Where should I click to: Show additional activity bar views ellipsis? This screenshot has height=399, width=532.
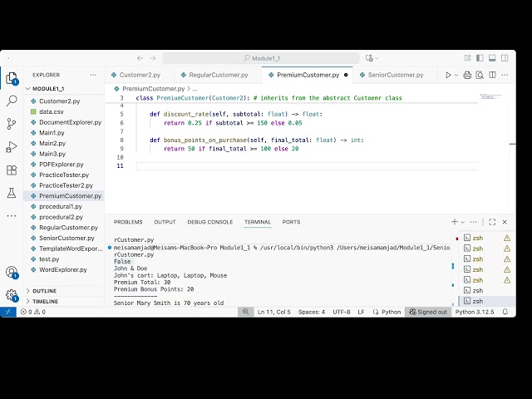coord(12,216)
